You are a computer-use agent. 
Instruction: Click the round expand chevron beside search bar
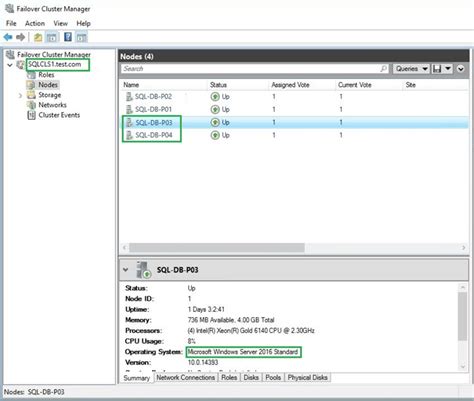(461, 69)
